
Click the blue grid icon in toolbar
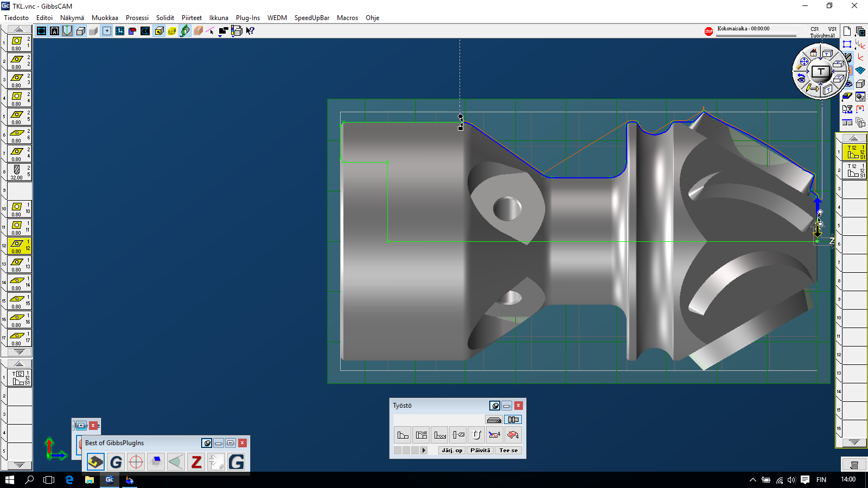pyautogui.click(x=120, y=31)
